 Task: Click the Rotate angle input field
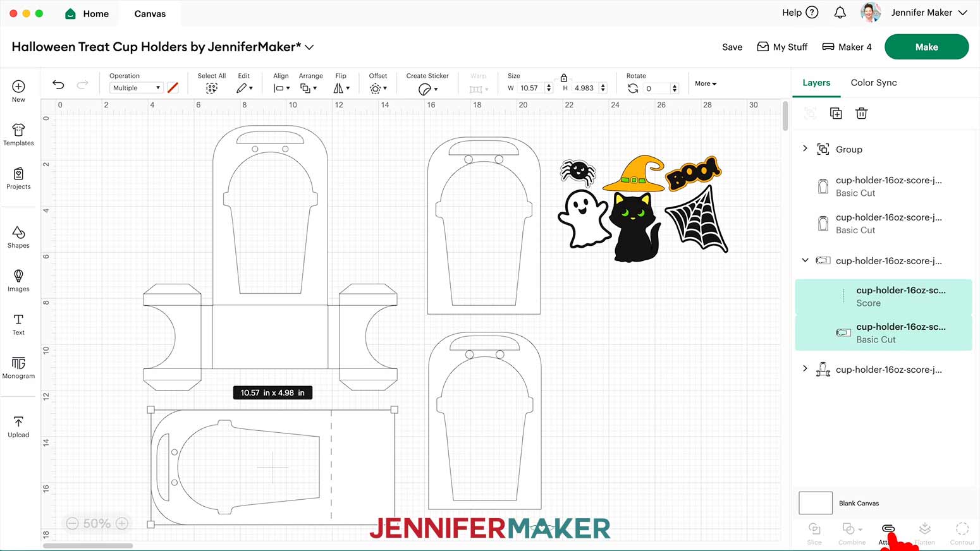point(657,88)
